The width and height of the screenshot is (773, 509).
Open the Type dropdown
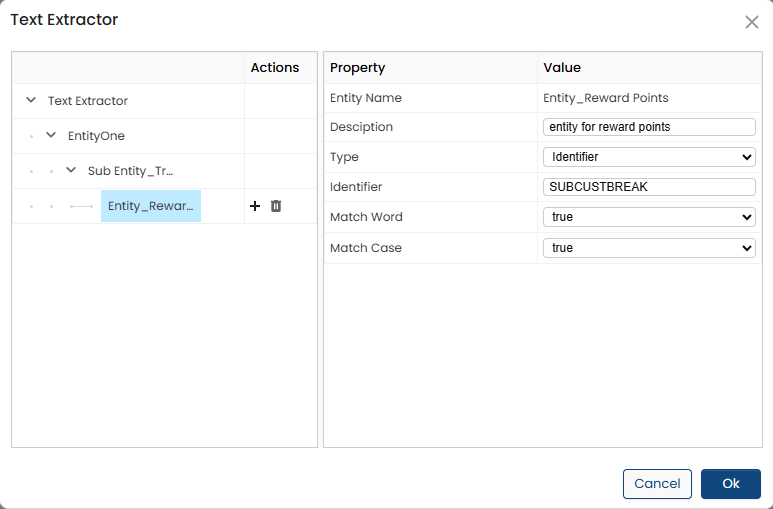(x=648, y=157)
